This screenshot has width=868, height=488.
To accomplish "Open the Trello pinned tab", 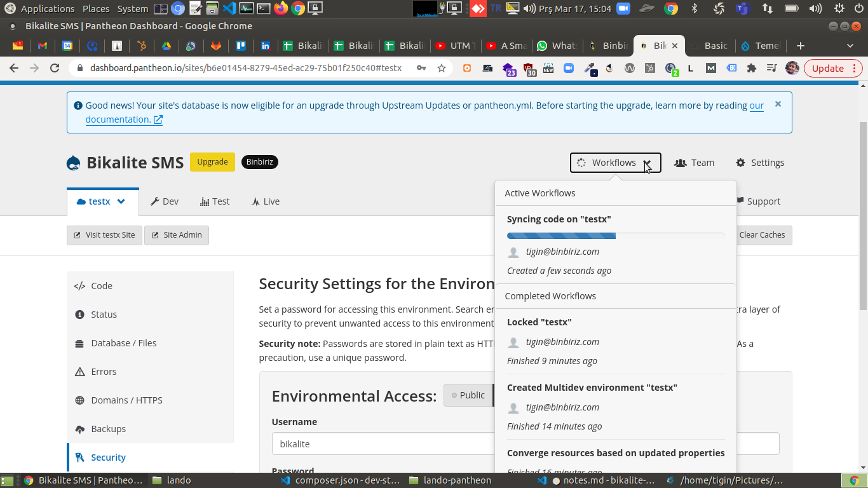I will tap(241, 46).
